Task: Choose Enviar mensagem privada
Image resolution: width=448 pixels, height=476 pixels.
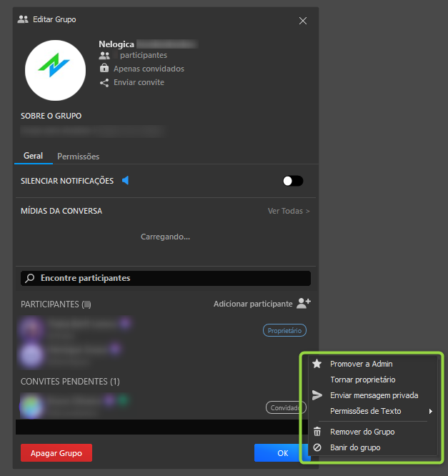Action: tap(373, 395)
